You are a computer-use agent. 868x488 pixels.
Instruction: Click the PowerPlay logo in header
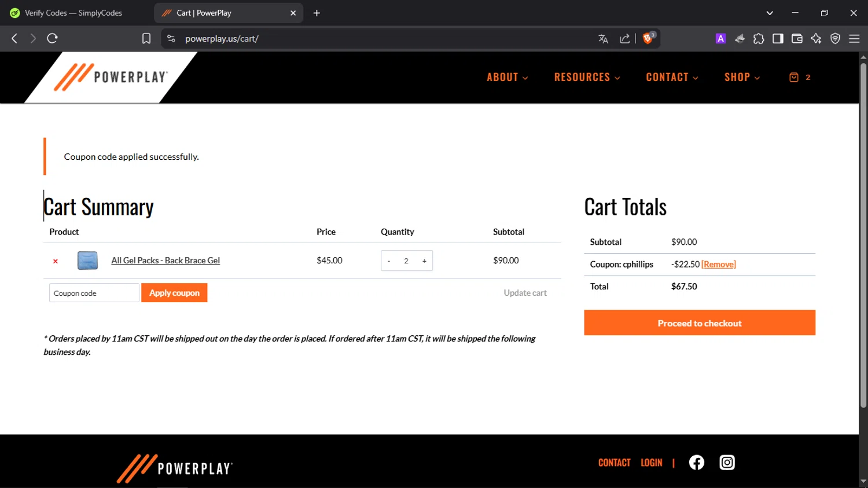click(x=111, y=77)
